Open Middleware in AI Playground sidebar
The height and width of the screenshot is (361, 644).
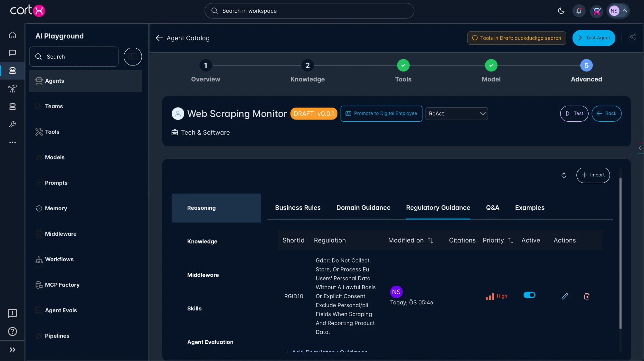tap(85, 234)
